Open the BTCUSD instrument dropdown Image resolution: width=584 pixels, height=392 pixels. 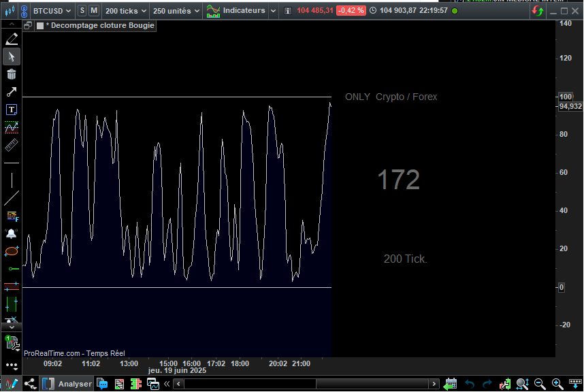[52, 11]
